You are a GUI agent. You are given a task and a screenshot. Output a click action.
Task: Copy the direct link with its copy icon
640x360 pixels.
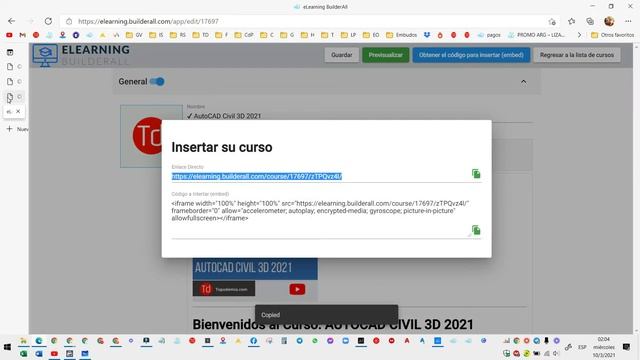coord(476,174)
